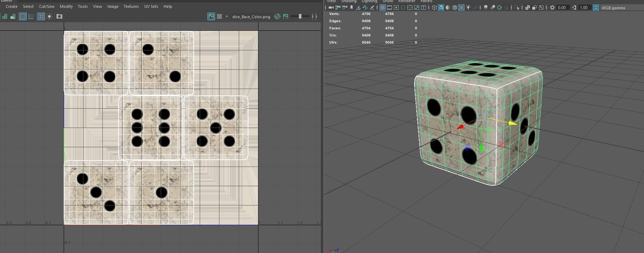Toggle the isolate select circle icon
Image resolution: width=644 pixels, height=253 pixels.
tap(49, 16)
